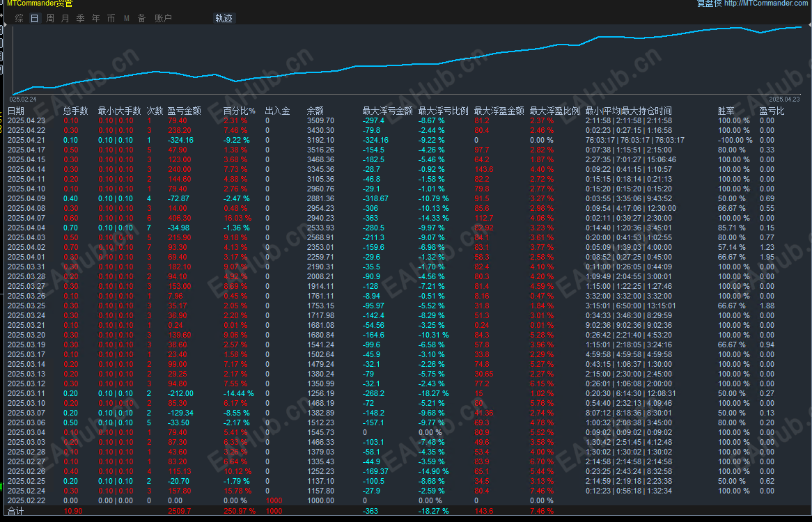This screenshot has width=812, height=522.
Task: Click the -18.27 % drawdown on 2025.03.11
Action: point(434,393)
